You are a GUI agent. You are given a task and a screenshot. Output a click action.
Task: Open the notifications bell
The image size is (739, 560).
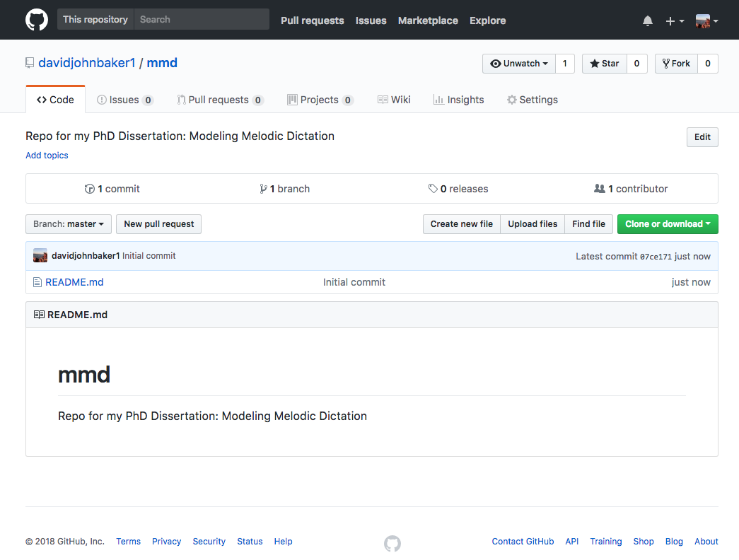pyautogui.click(x=648, y=21)
